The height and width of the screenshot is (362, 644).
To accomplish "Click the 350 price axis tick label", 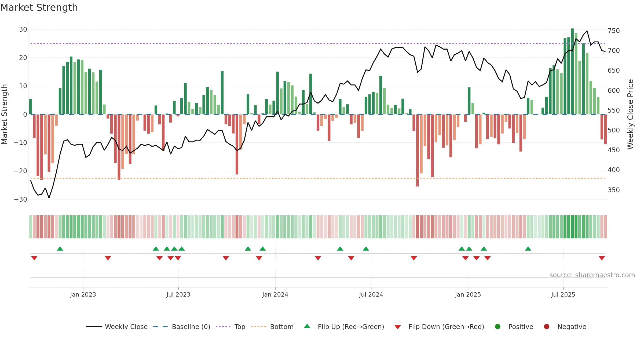I will 614,190.
